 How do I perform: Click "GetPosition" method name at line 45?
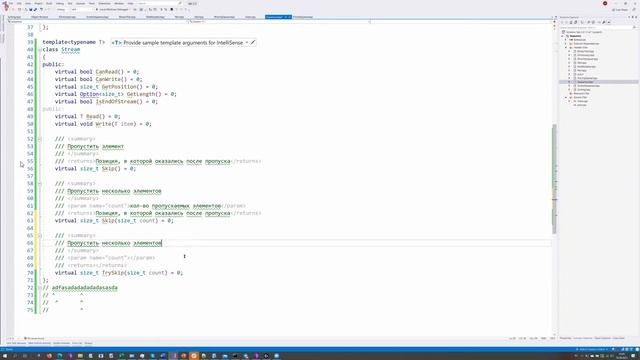click(x=120, y=87)
